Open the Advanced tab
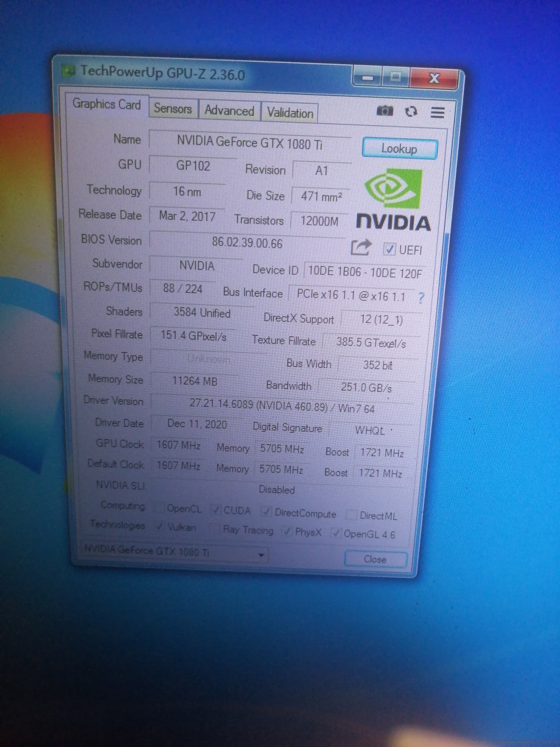Screen dimensions: 560x747 click(229, 111)
